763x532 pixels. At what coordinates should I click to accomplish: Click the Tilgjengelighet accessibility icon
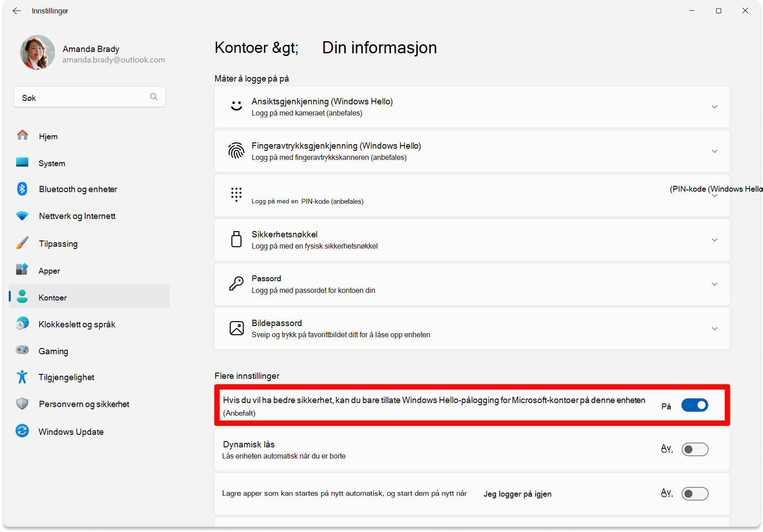coord(22,377)
